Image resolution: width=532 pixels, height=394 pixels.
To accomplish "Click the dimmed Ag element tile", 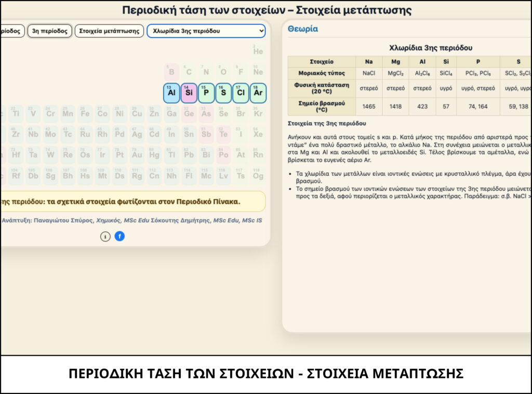I will [137, 135].
